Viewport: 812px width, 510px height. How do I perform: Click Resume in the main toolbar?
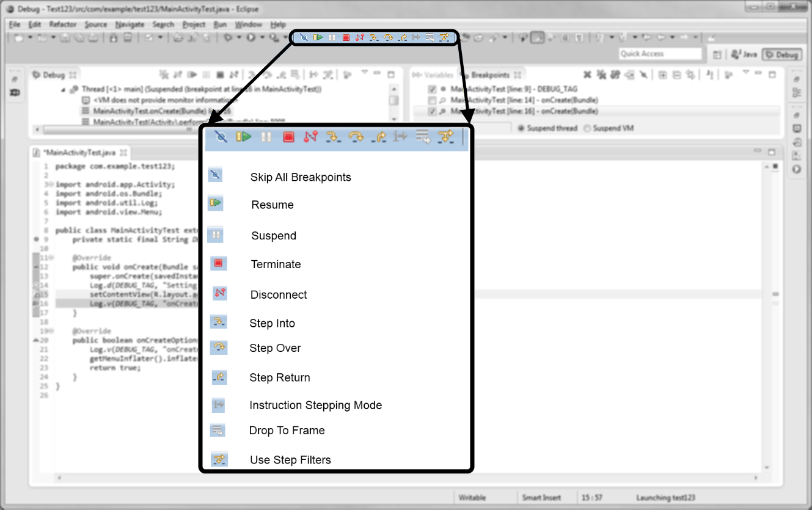click(318, 38)
